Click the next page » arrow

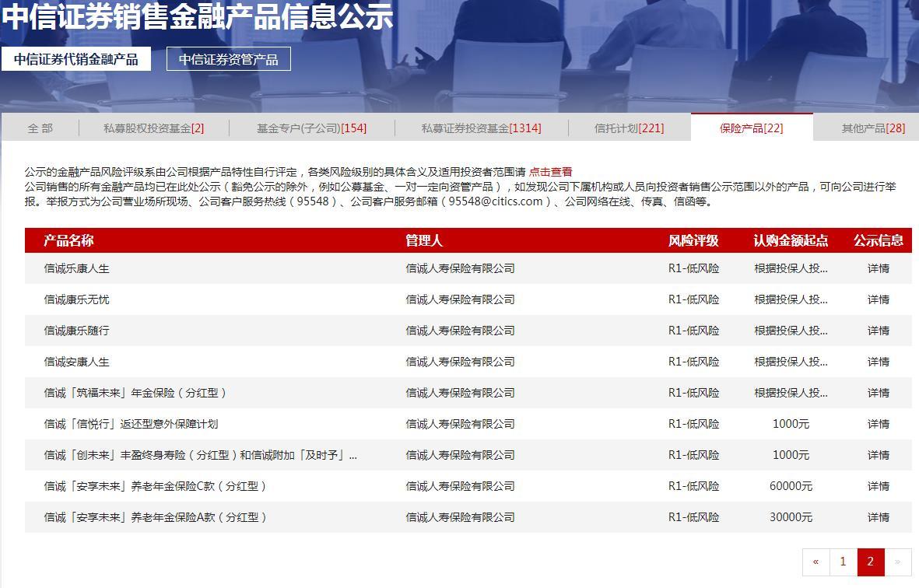tap(897, 562)
